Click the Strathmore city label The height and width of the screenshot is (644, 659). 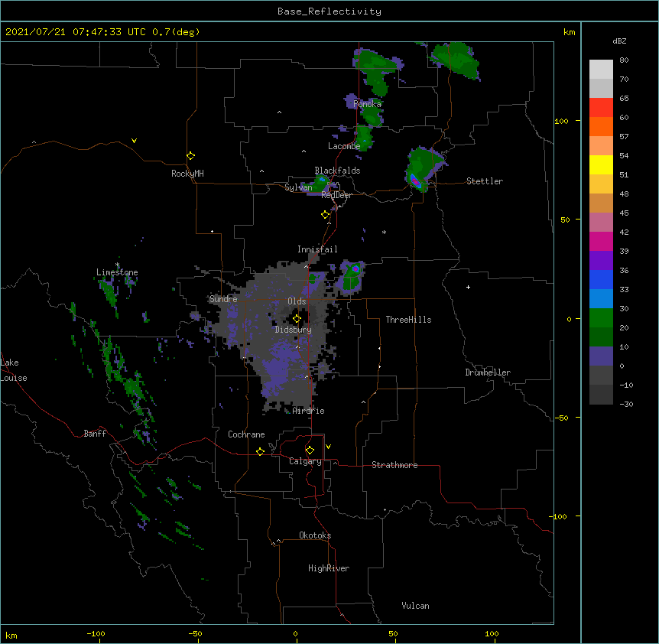394,465
